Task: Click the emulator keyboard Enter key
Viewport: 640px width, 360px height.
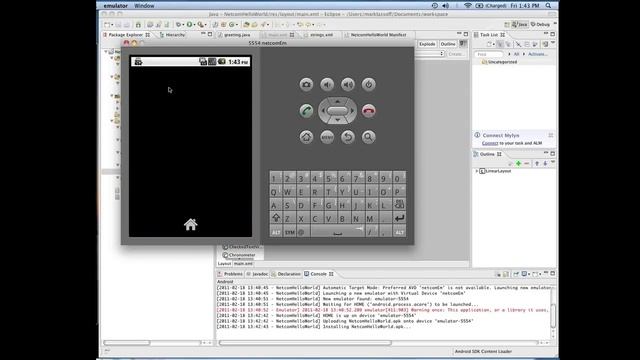Action: pos(399,218)
